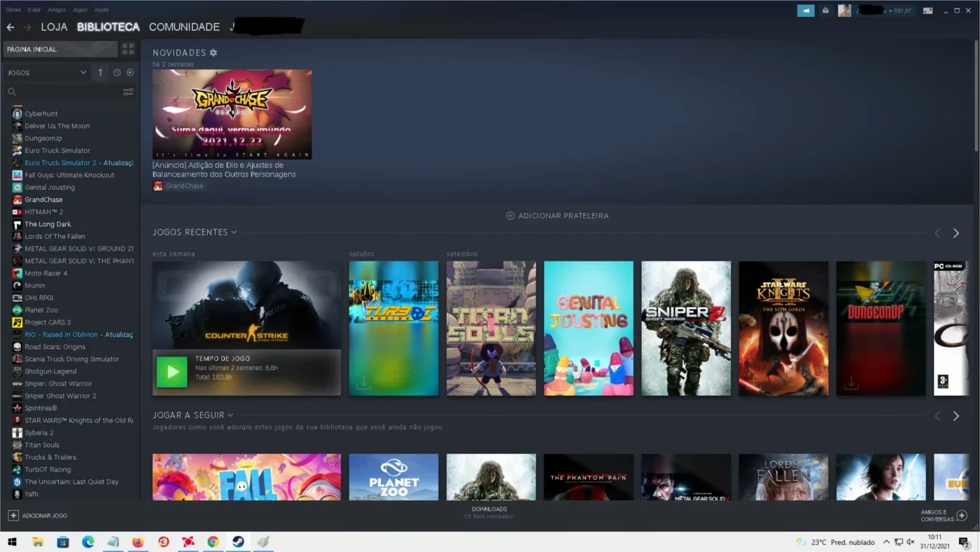Open the Genital Jousting cover

(x=589, y=329)
